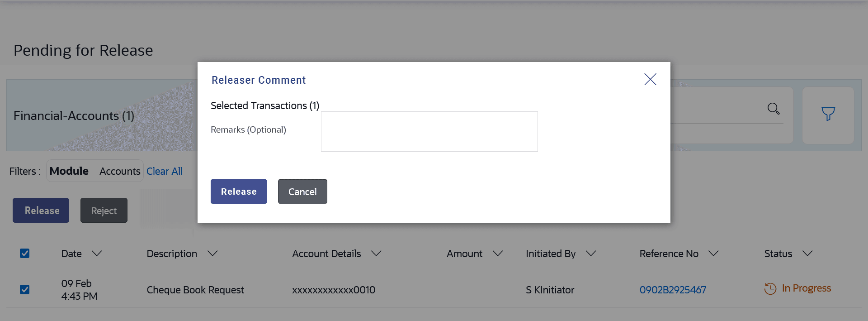
Task: Click the Module Accounts filter chip
Action: pyautogui.click(x=95, y=171)
